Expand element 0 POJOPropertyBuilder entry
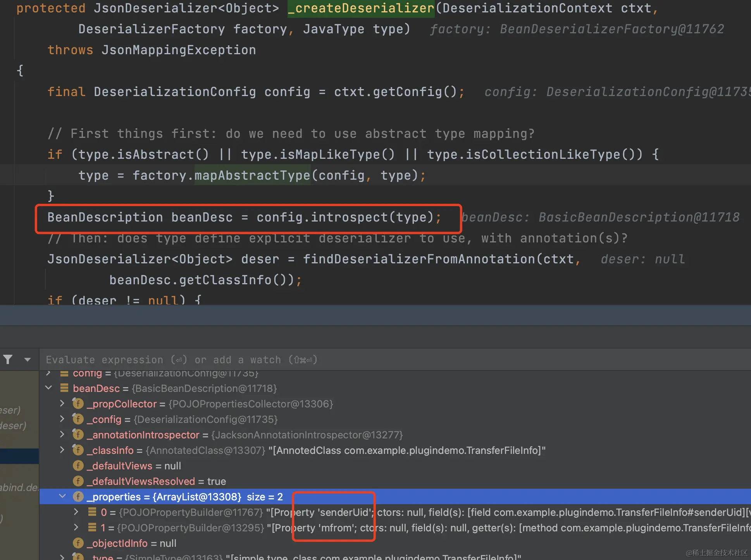Image resolution: width=751 pixels, height=560 pixels. point(76,512)
